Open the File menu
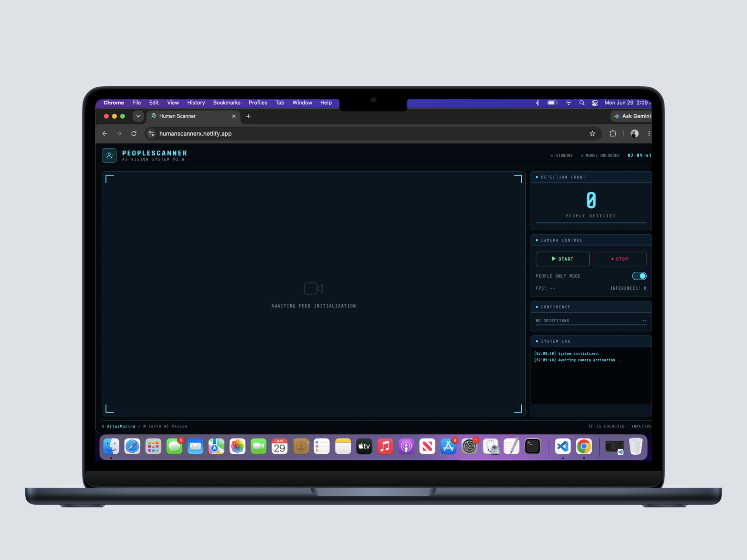This screenshot has height=560, width=747. 137,103
